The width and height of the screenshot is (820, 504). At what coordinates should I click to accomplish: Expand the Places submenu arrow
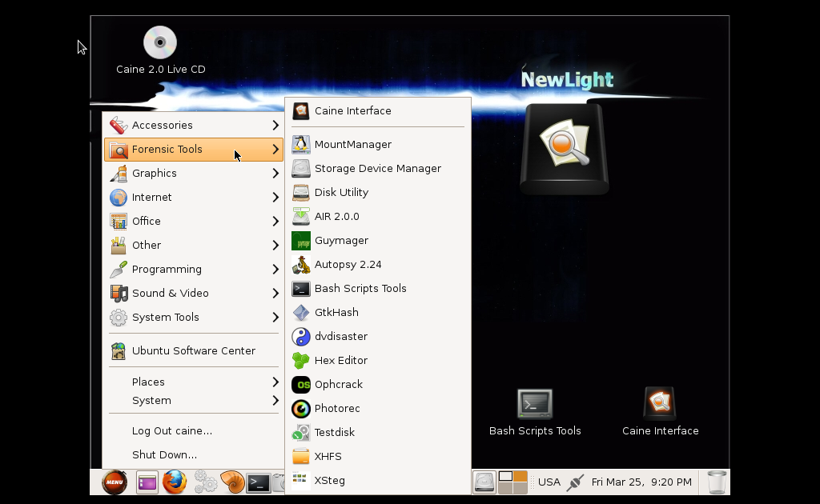click(x=275, y=382)
